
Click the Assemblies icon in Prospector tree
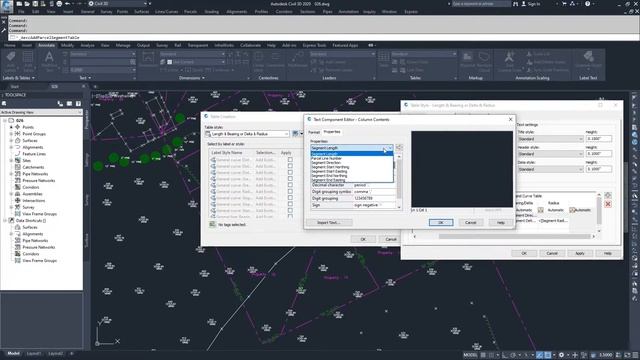pos(18,194)
